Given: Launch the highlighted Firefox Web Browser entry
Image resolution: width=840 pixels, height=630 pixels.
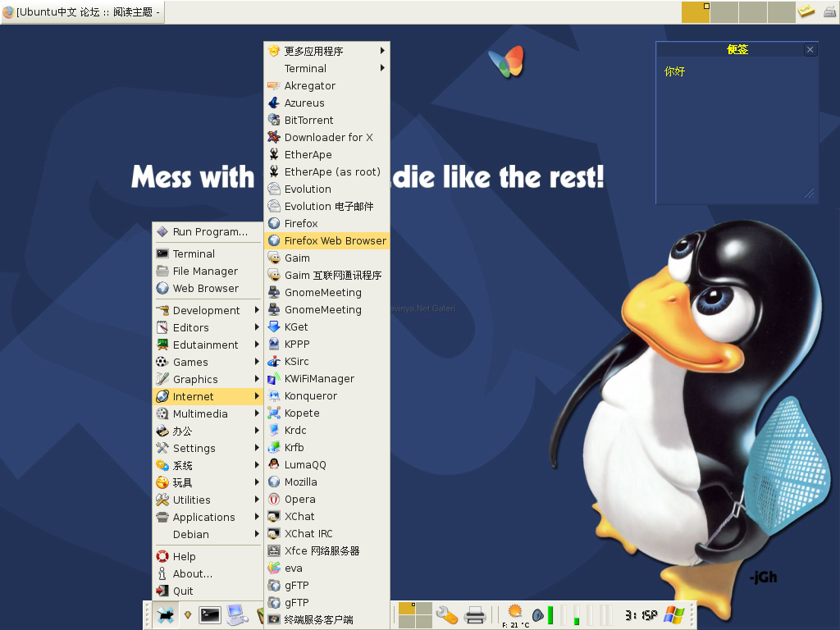Looking at the screenshot, I should pyautogui.click(x=326, y=240).
